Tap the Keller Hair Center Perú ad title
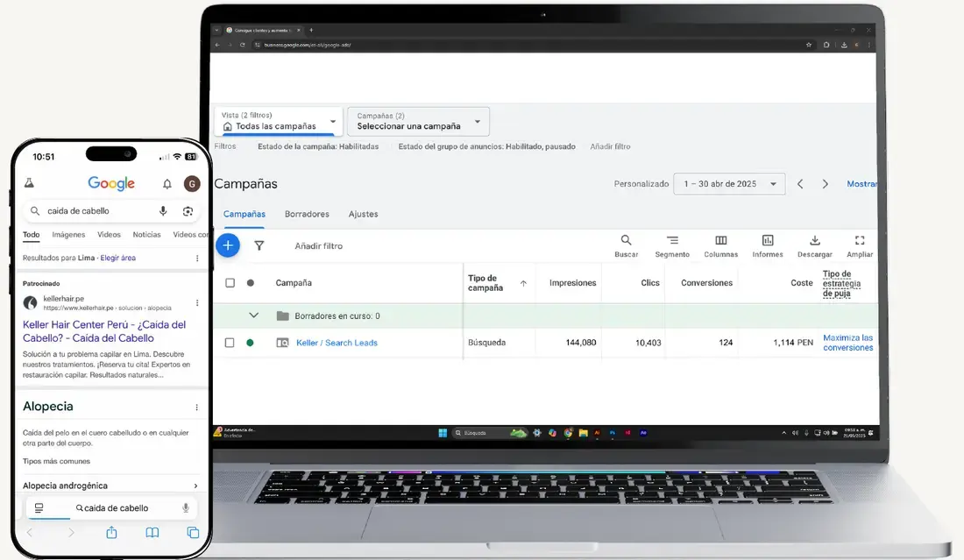 coord(104,331)
